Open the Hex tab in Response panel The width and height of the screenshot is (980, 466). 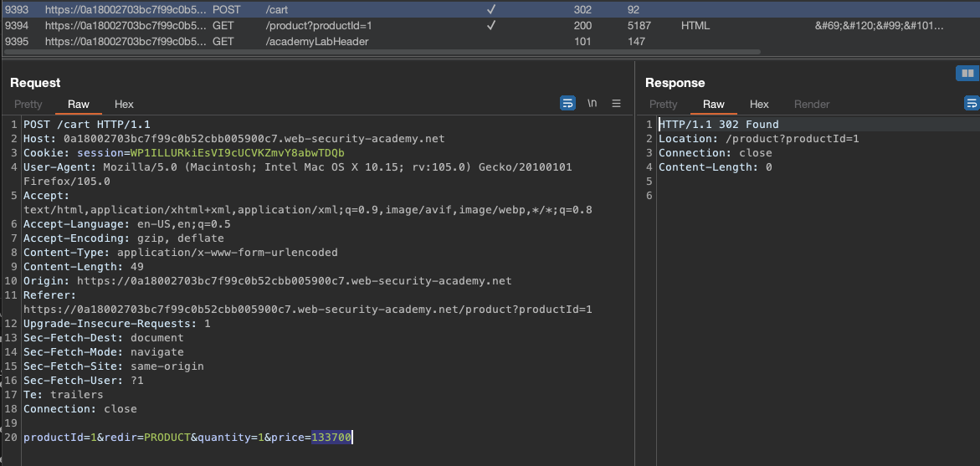(759, 105)
